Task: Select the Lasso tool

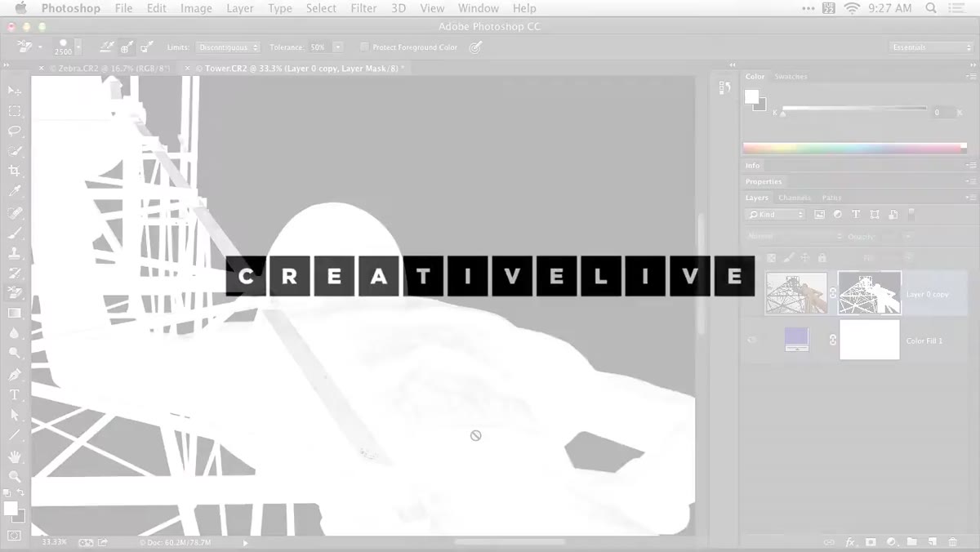Action: (15, 131)
